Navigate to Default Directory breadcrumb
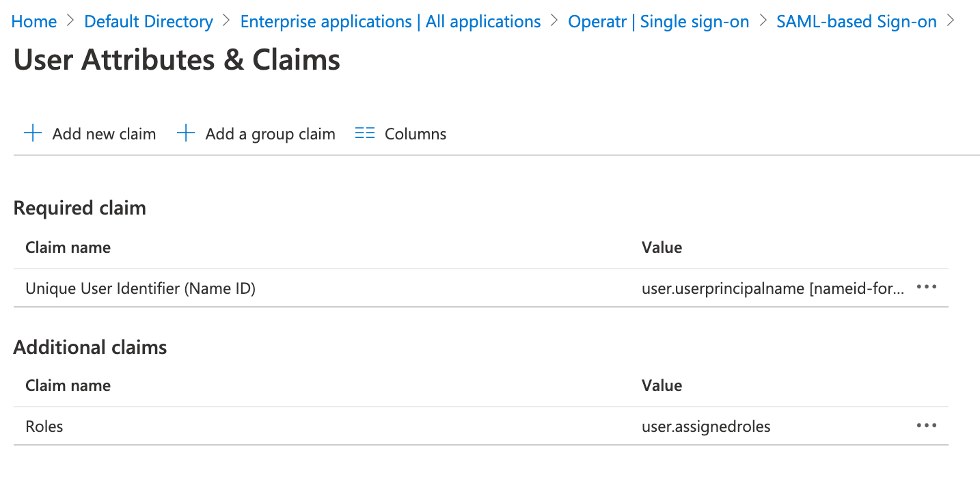 (148, 22)
